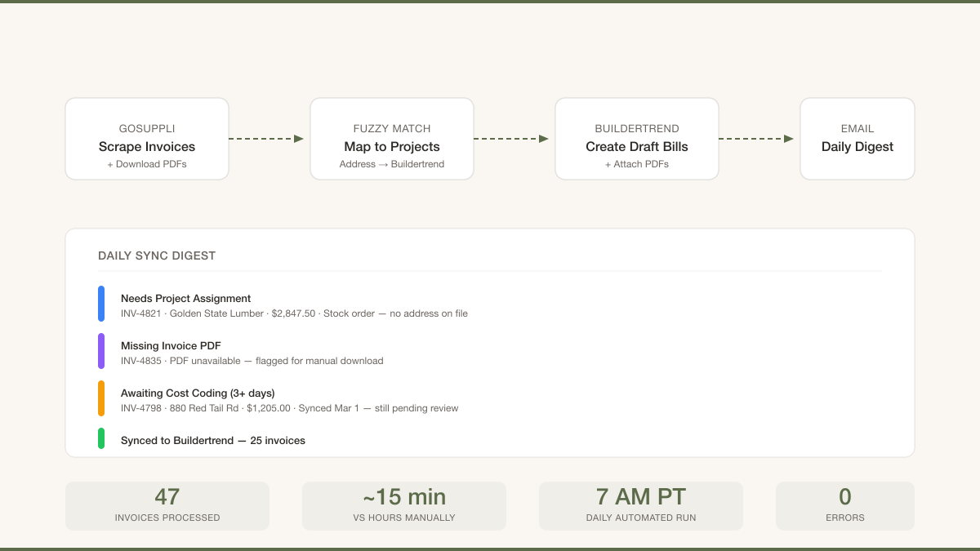Viewport: 980px width, 551px height.
Task: Click the purple Missing Invoice PDF marker
Action: tap(101, 351)
